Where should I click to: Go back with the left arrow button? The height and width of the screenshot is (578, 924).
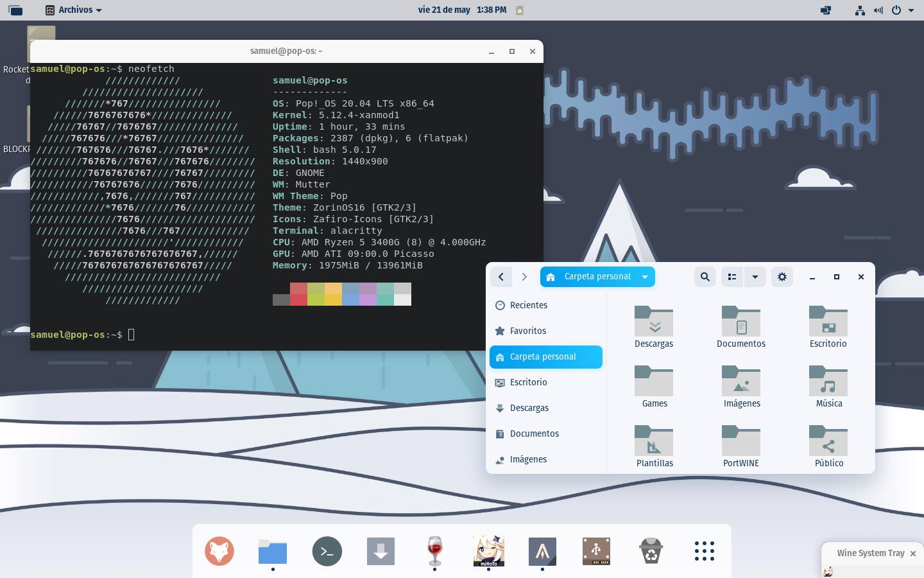[x=501, y=277]
